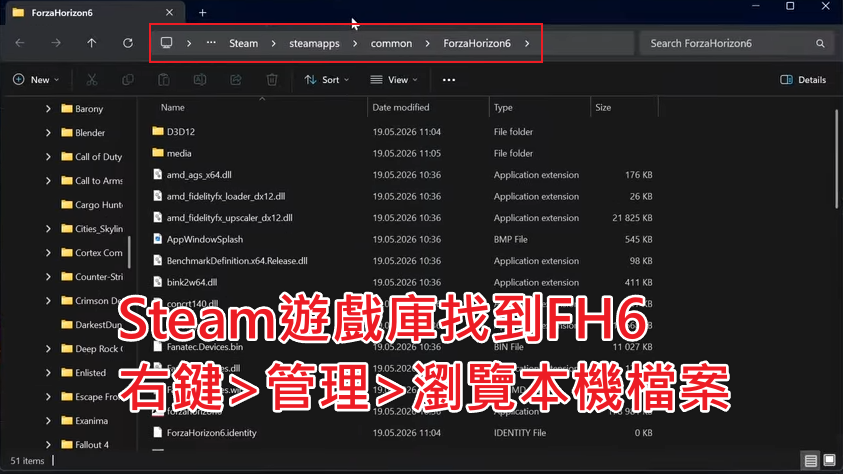
Task: Open the Sort dropdown menu
Action: [x=326, y=80]
